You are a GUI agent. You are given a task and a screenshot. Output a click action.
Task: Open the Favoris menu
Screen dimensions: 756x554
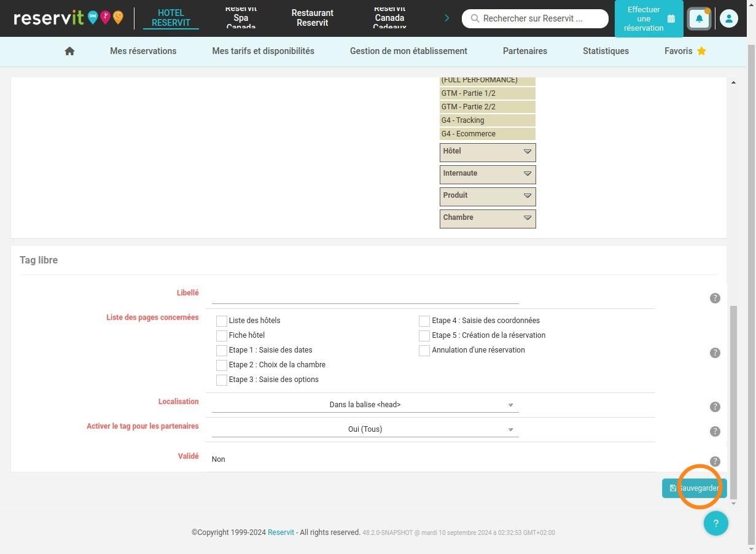coord(685,51)
